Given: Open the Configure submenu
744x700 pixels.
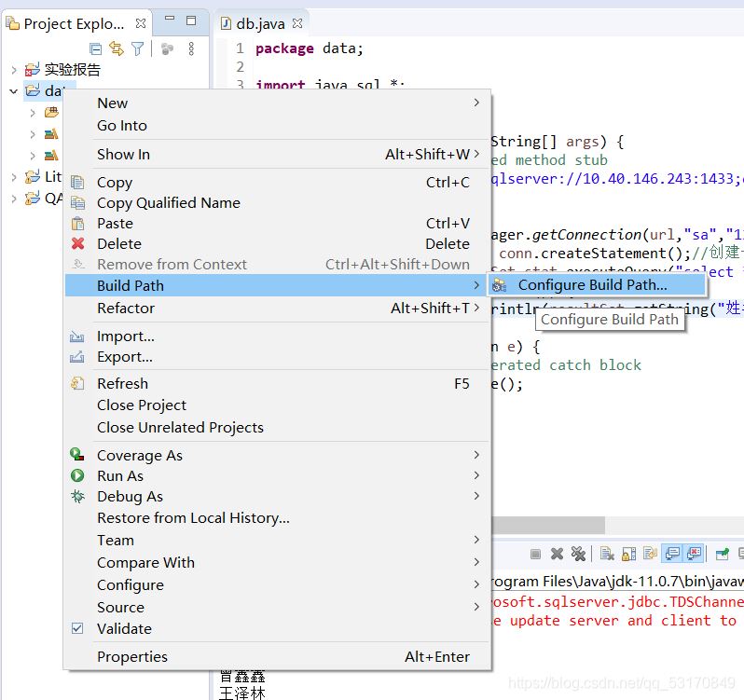Looking at the screenshot, I should (x=277, y=585).
